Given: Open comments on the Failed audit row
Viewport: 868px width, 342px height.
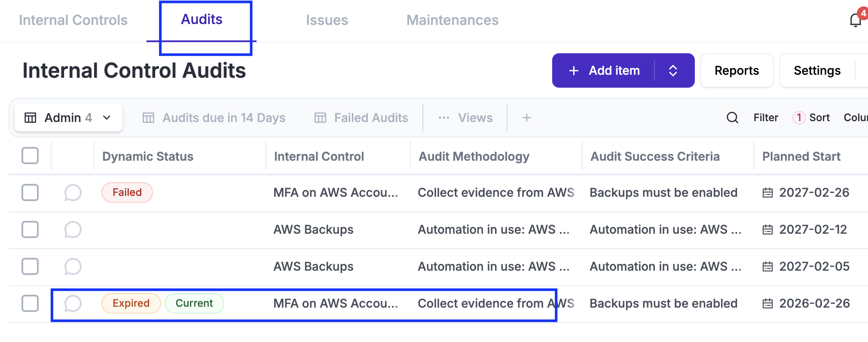Looking at the screenshot, I should point(73,192).
